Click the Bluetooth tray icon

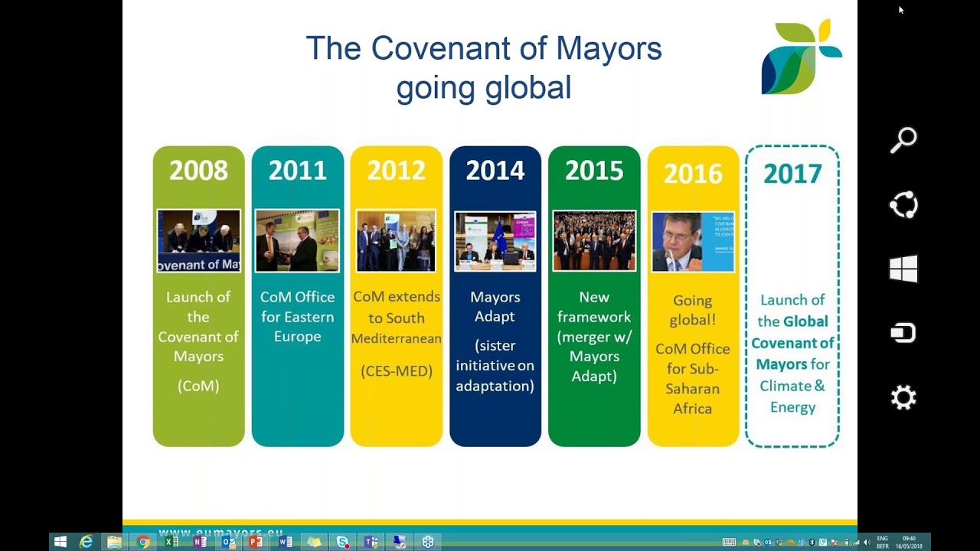812,543
